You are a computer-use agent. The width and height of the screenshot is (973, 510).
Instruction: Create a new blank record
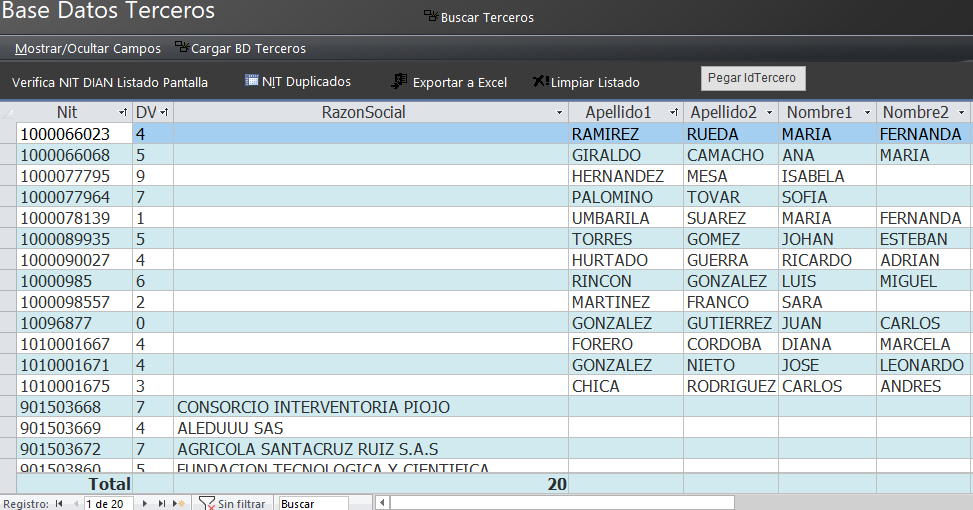[179, 503]
